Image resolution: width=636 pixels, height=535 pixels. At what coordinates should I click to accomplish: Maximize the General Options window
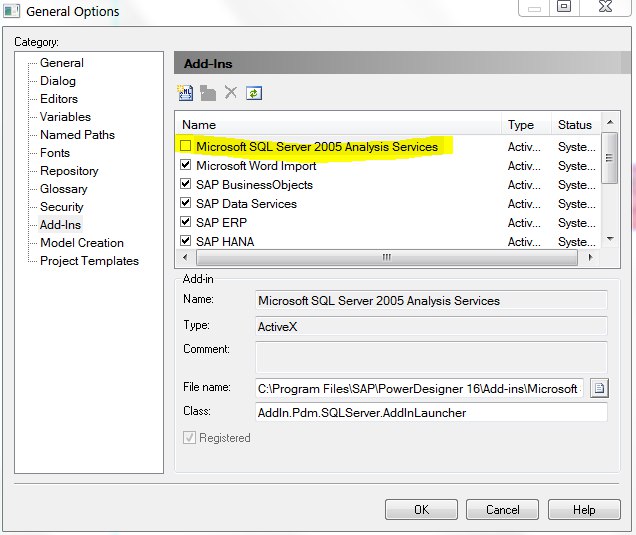coord(564,6)
